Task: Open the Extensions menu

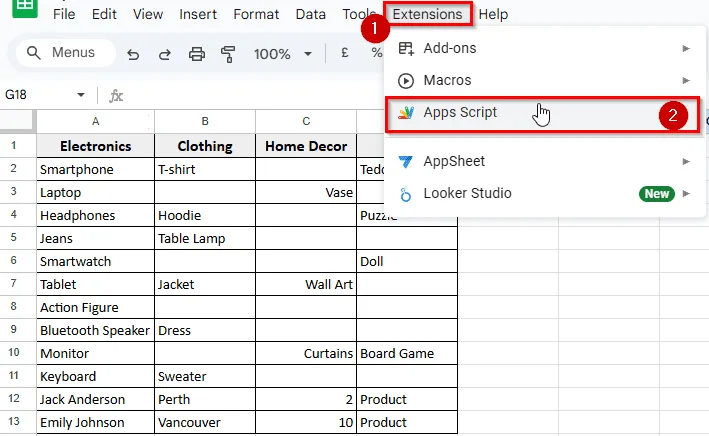Action: pos(427,14)
